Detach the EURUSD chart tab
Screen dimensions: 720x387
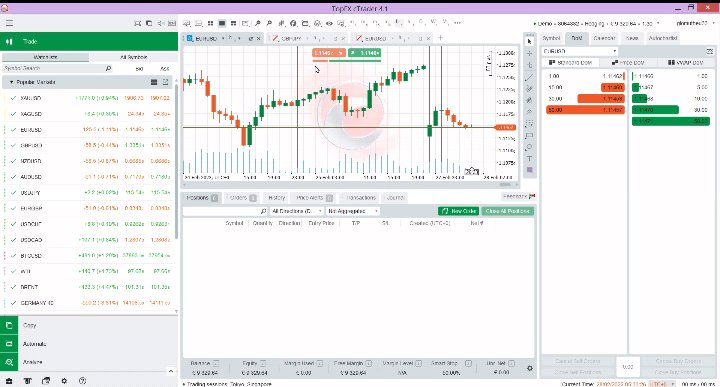251,39
